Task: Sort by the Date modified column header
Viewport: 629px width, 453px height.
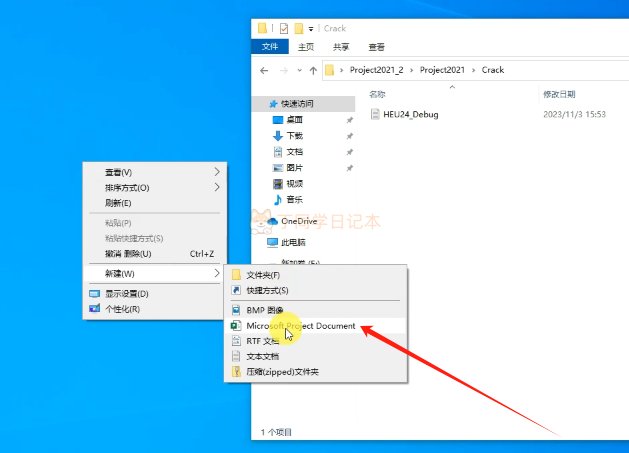Action: [559, 94]
